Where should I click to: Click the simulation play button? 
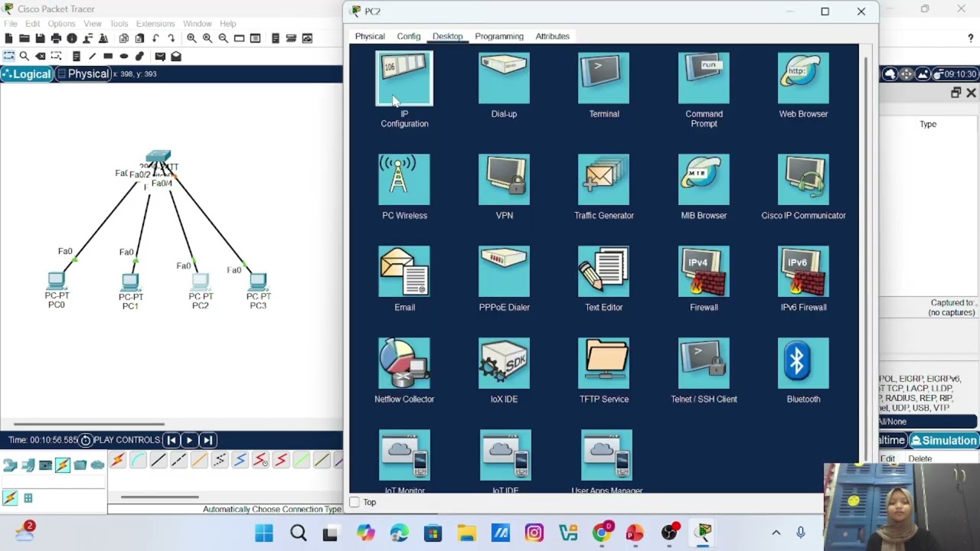coord(189,440)
